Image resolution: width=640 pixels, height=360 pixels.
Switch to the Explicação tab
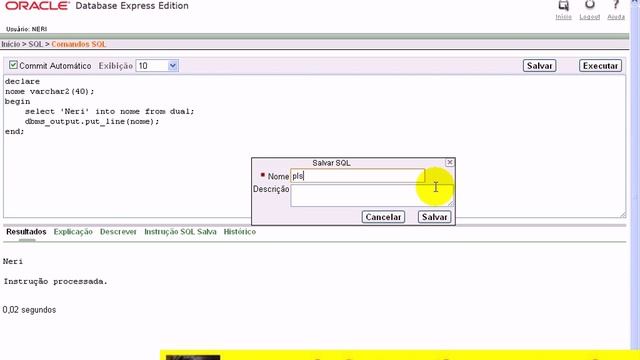(x=73, y=232)
